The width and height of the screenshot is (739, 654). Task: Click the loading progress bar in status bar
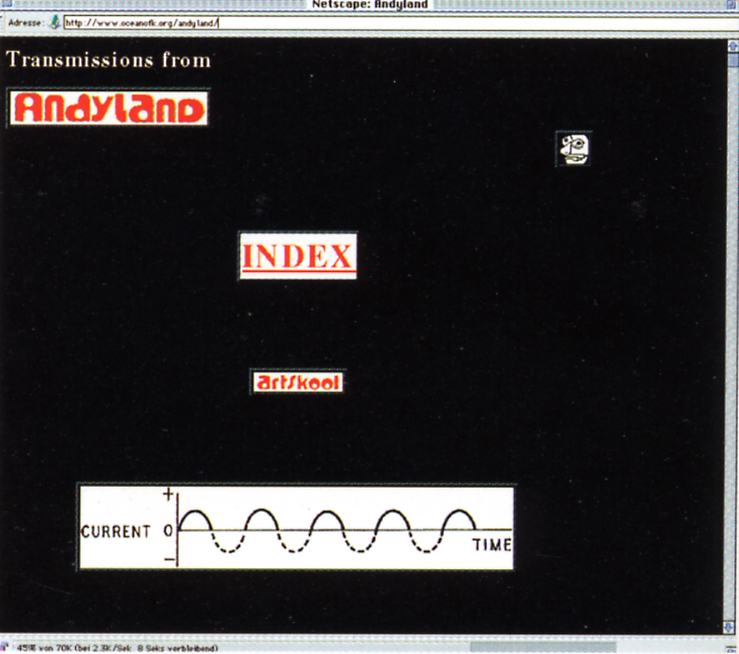(542, 648)
